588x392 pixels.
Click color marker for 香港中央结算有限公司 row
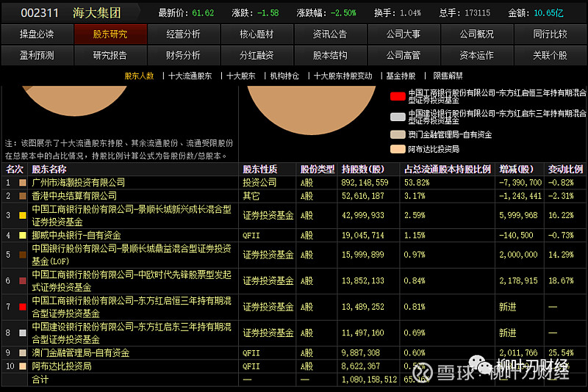(x=23, y=196)
